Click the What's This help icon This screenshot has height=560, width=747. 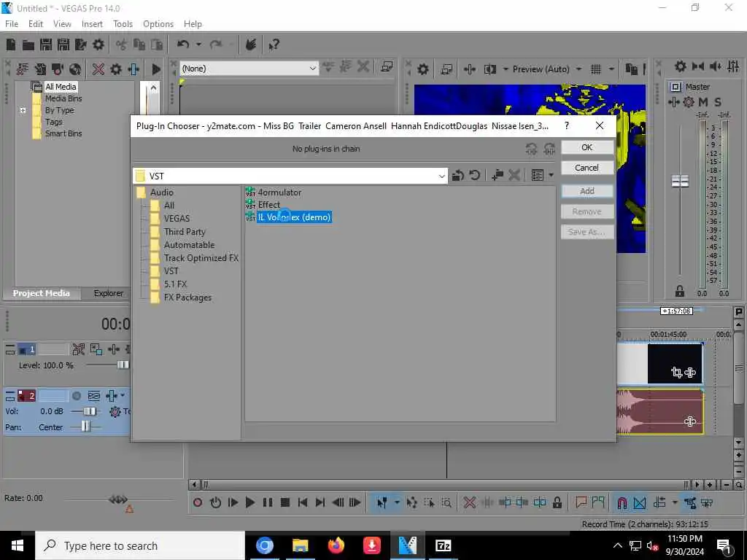[274, 44]
